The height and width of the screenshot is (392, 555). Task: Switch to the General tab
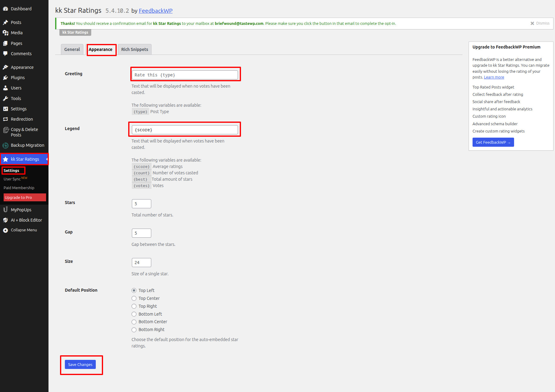[x=72, y=49]
